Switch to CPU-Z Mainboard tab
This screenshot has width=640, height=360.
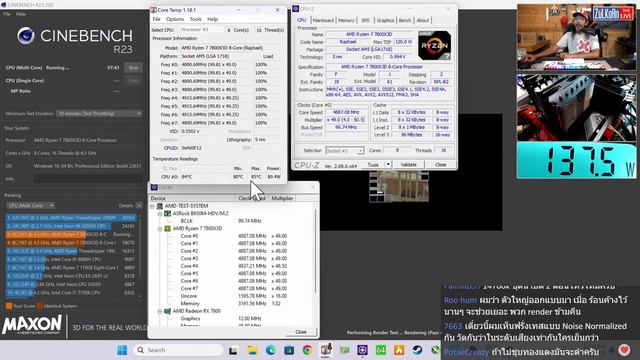pos(323,20)
